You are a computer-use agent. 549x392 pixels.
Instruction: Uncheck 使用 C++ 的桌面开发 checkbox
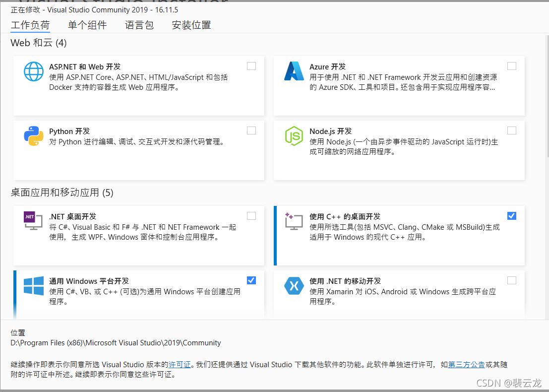511,216
